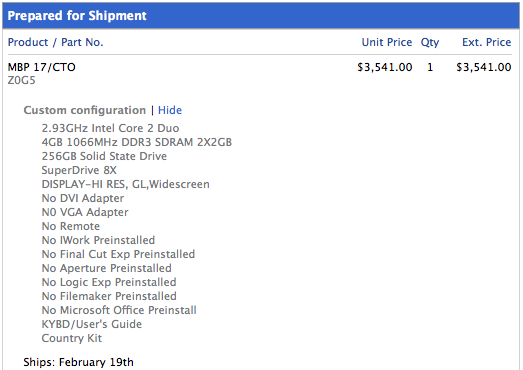The height and width of the screenshot is (370, 523).
Task: Click the $3,541.00 extended price value
Action: [484, 67]
